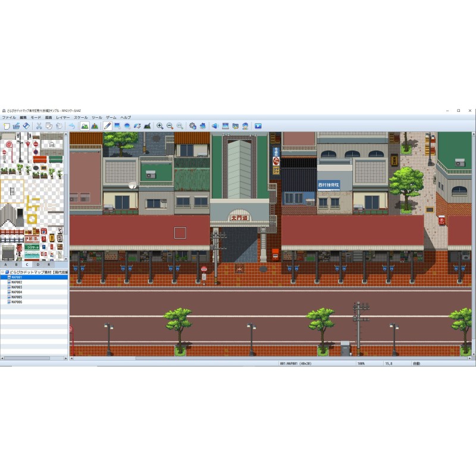
Task: Open the Database gear icon
Action: click(193, 126)
